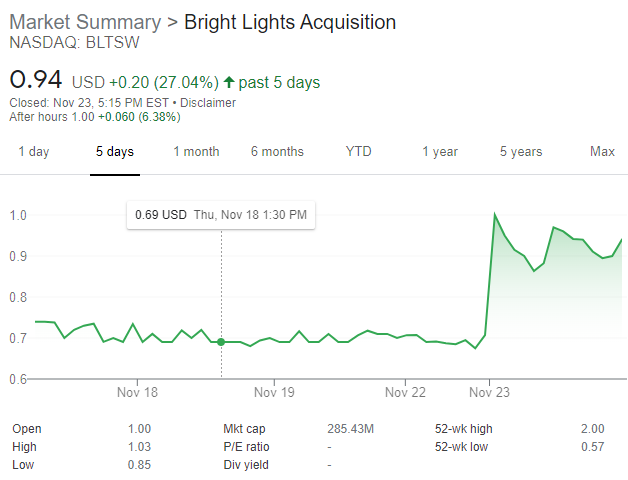Click the 52-wk low value 0.57
This screenshot has height=480, width=628.
pyautogui.click(x=593, y=447)
